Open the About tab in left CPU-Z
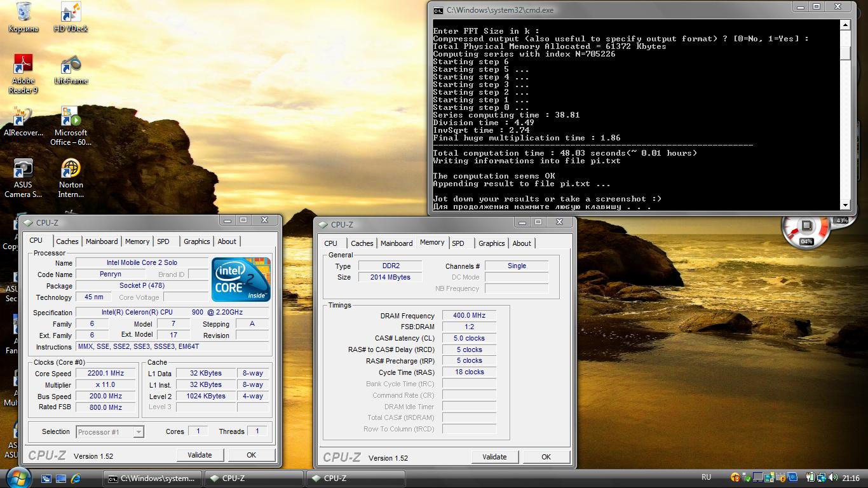 tap(227, 241)
